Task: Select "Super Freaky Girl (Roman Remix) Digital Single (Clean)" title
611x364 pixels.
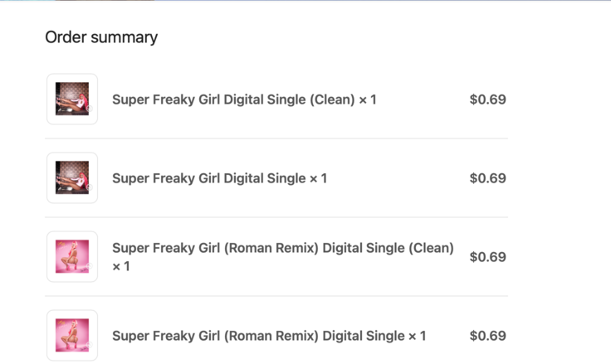Action: pos(283,248)
